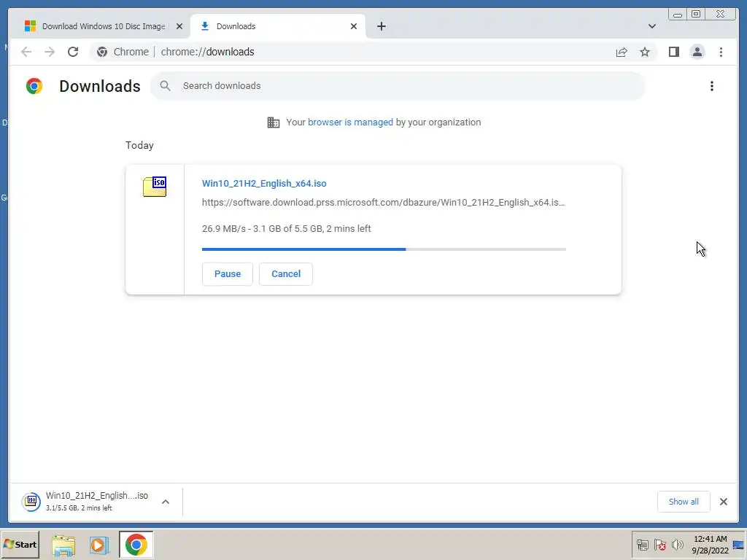Open the Win10_21H2_English_x64.iso file link
747x560 pixels.
(264, 183)
